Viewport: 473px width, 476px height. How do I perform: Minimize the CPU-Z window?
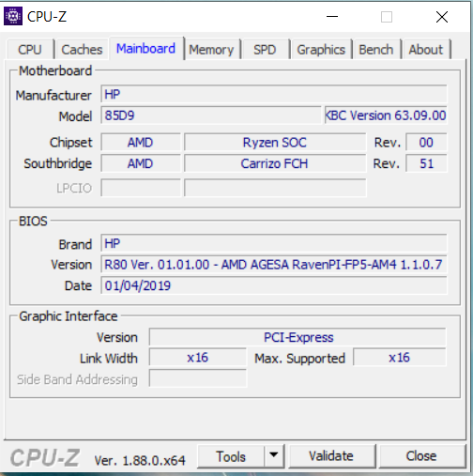pos(332,16)
